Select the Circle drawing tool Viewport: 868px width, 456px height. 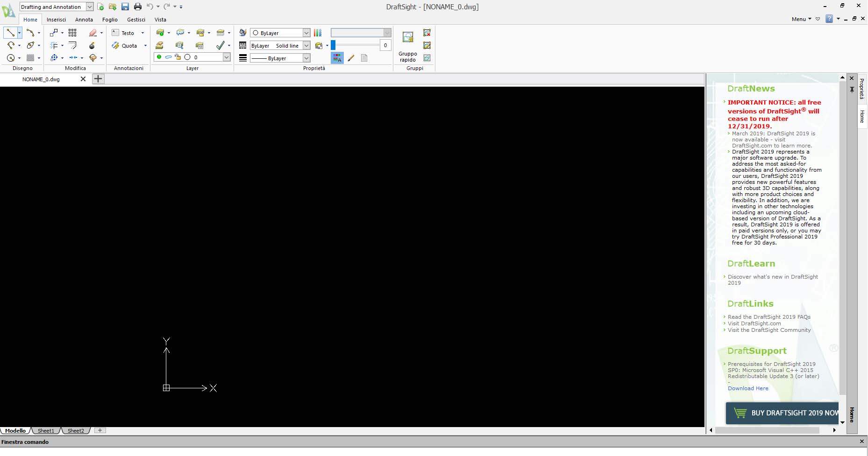coord(10,58)
